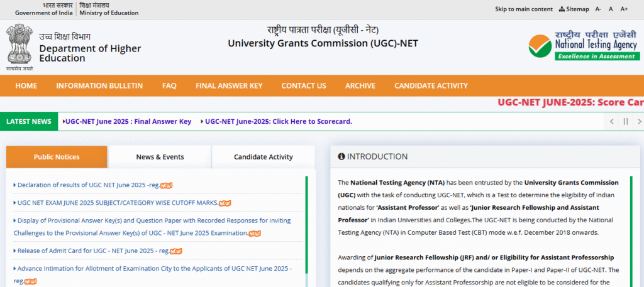
Task: Open the FAQ menu item
Action: coord(169,85)
